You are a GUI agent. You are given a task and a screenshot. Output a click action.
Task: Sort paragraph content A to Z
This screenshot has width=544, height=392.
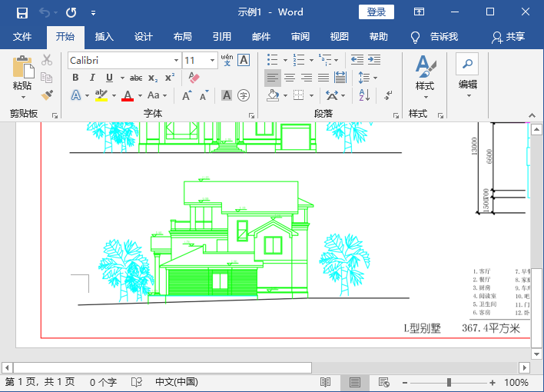364,95
